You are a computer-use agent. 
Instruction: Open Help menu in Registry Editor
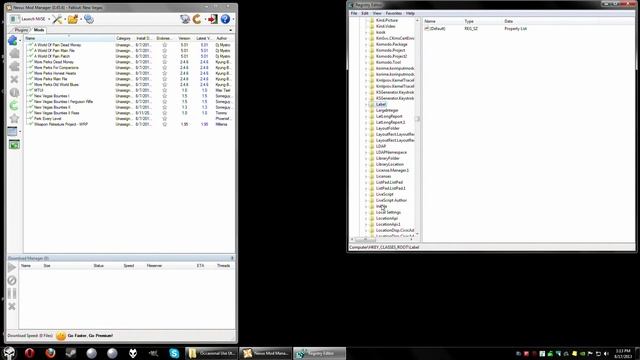coord(411,13)
